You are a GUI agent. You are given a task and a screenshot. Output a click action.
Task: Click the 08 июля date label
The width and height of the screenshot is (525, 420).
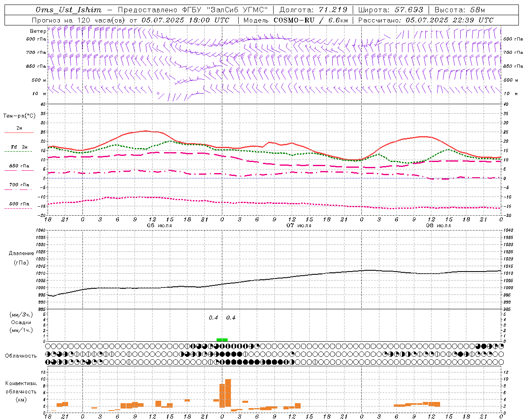coord(438,226)
